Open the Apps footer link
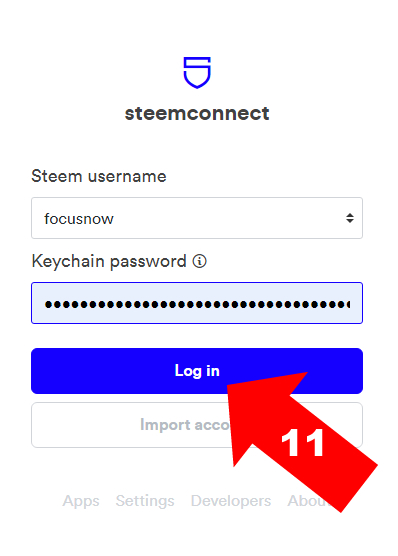Image resolution: width=398 pixels, height=556 pixels. (x=81, y=501)
